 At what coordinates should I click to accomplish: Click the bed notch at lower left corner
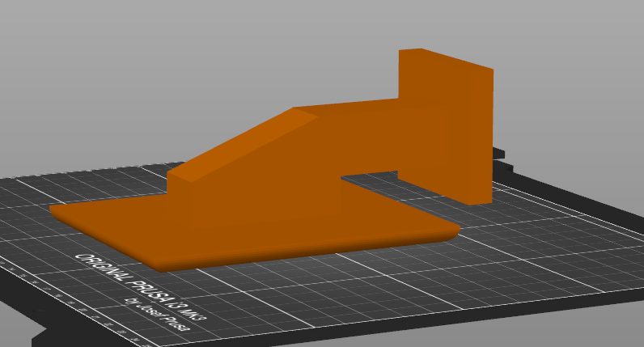[x=36, y=332]
